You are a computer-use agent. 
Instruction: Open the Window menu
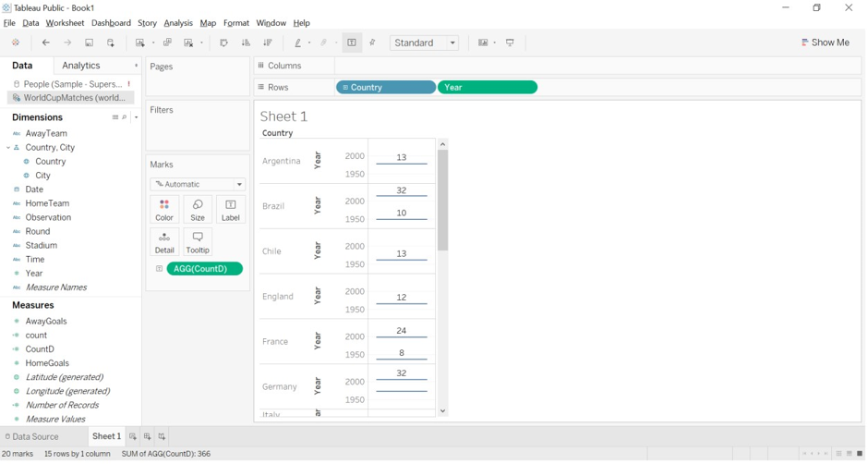pyautogui.click(x=271, y=23)
